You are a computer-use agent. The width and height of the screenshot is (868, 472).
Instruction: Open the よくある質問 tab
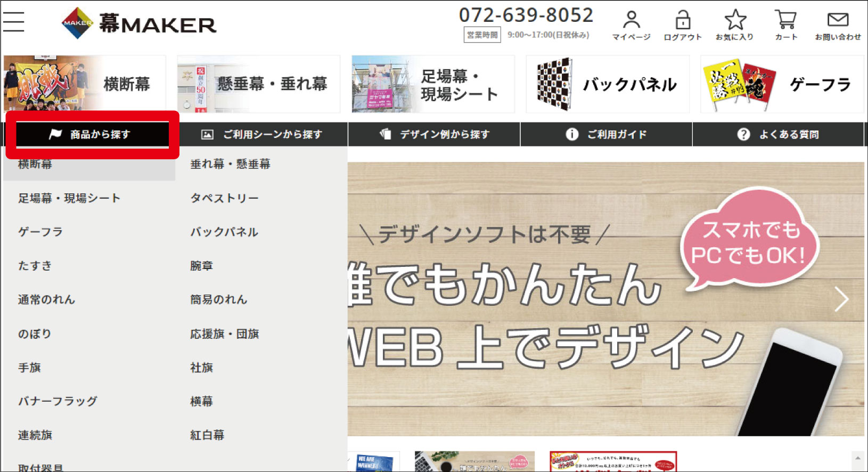coord(778,134)
